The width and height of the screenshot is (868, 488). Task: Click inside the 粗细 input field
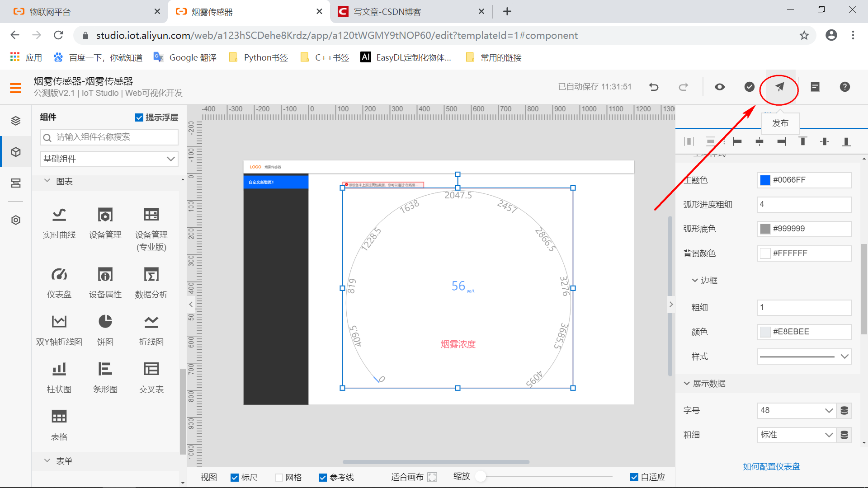(804, 307)
